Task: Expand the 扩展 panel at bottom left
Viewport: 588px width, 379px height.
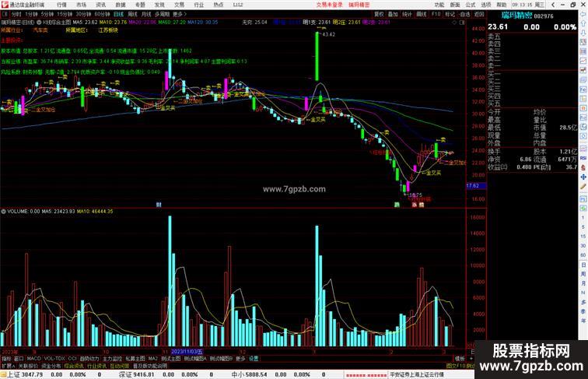Action: point(9,366)
